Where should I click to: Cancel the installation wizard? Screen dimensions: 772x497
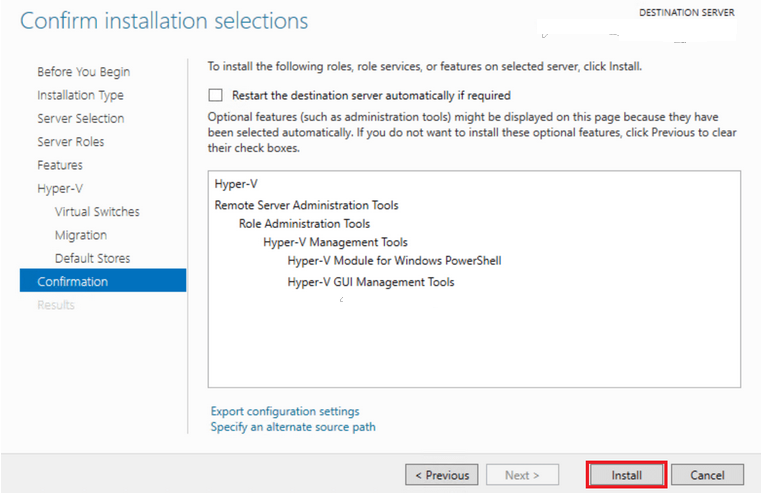pos(707,475)
